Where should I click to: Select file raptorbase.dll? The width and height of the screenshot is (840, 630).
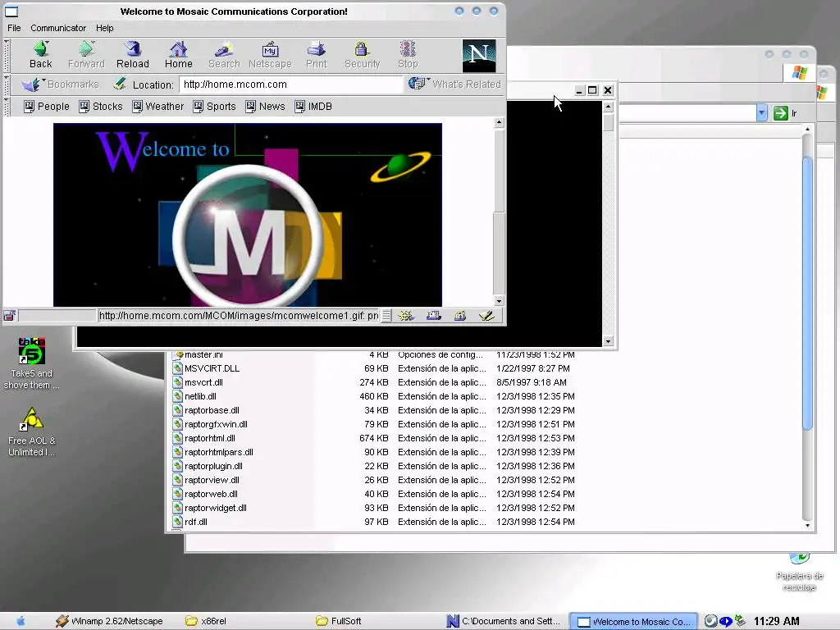click(212, 410)
